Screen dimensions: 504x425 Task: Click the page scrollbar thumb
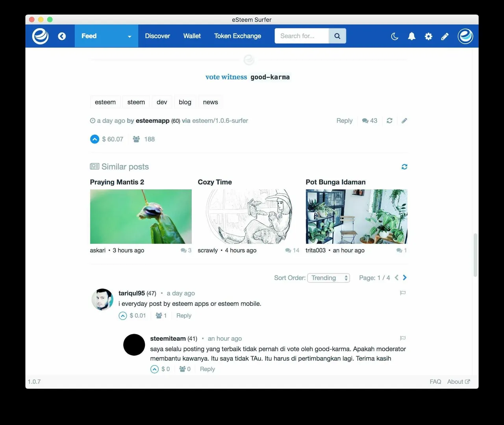tap(475, 255)
